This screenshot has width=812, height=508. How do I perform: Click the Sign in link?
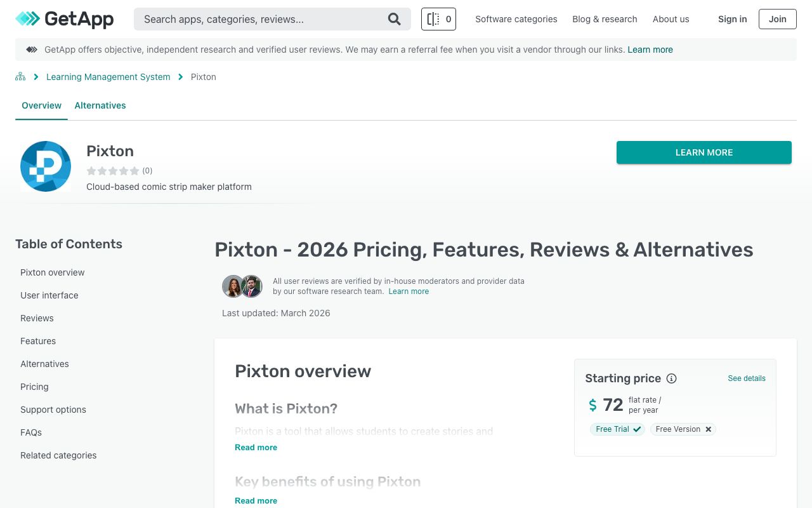(x=732, y=19)
